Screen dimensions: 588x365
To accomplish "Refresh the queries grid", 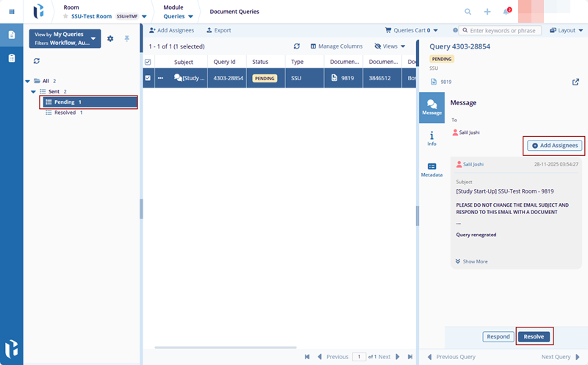I will [x=296, y=46].
